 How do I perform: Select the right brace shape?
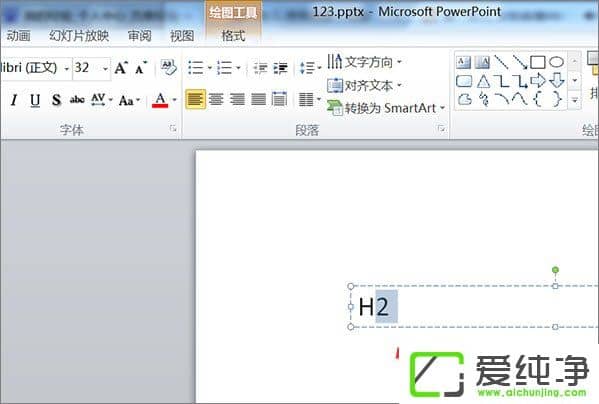pos(557,99)
